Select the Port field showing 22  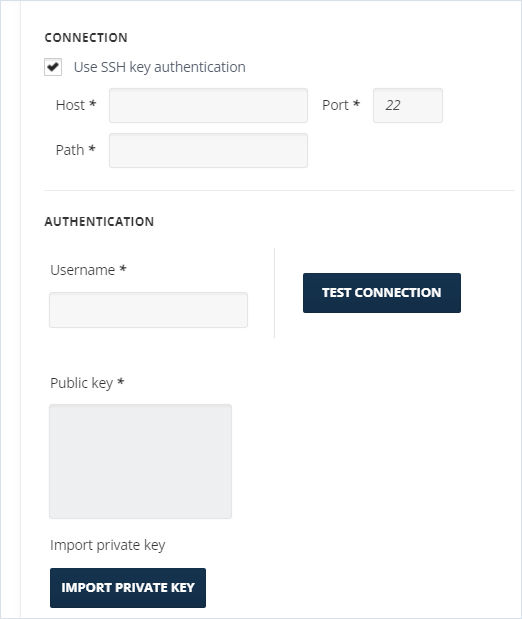(x=408, y=105)
